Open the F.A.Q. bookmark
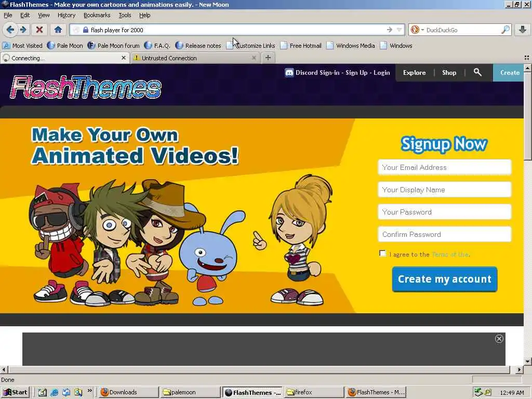The width and height of the screenshot is (532, 399). (x=157, y=46)
